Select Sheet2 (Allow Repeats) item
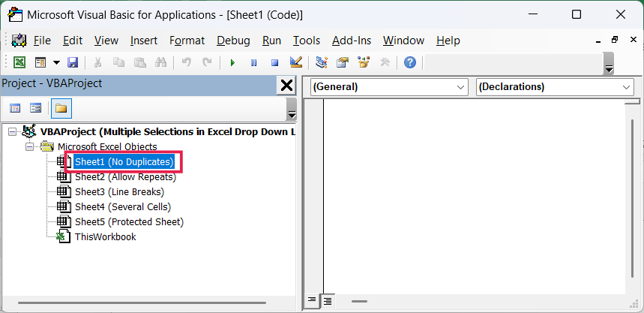This screenshot has height=313, width=644. click(x=125, y=177)
